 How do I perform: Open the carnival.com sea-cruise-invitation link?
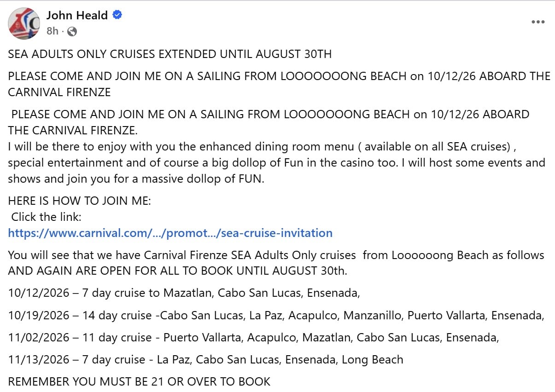[170, 233]
